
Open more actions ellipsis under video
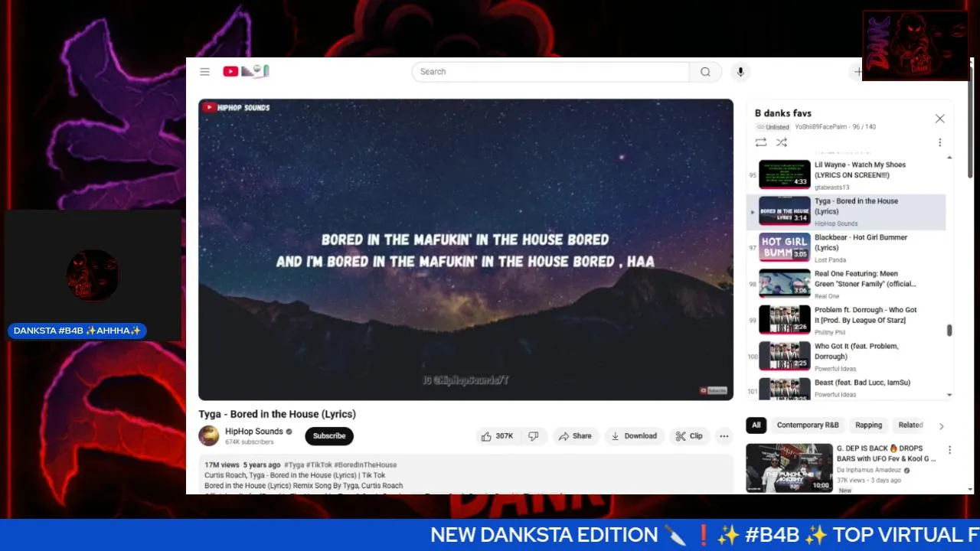[x=724, y=436]
